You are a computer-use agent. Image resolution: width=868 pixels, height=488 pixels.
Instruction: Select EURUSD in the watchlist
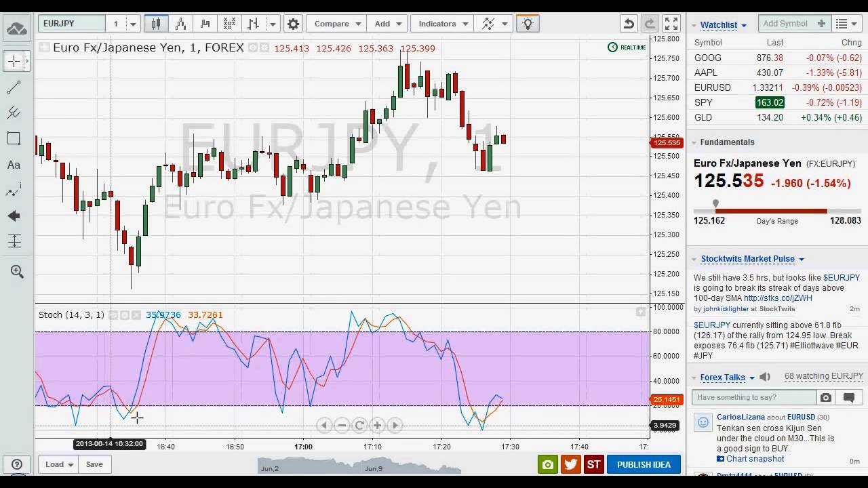pyautogui.click(x=778, y=87)
